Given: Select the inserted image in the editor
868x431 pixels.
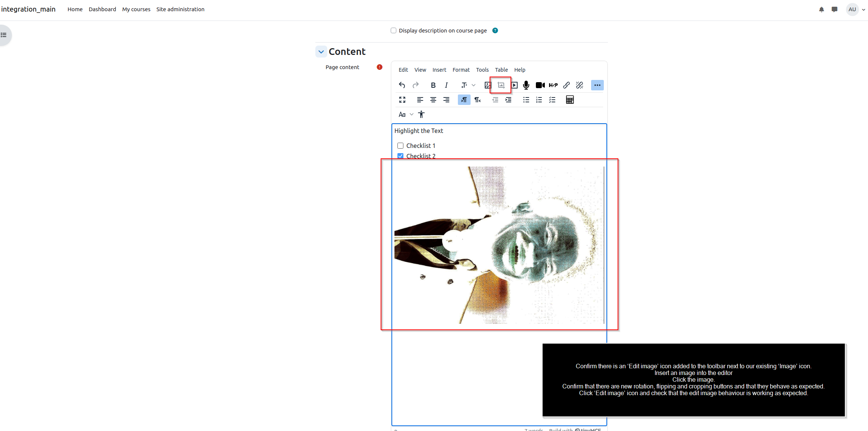Looking at the screenshot, I should (x=499, y=245).
